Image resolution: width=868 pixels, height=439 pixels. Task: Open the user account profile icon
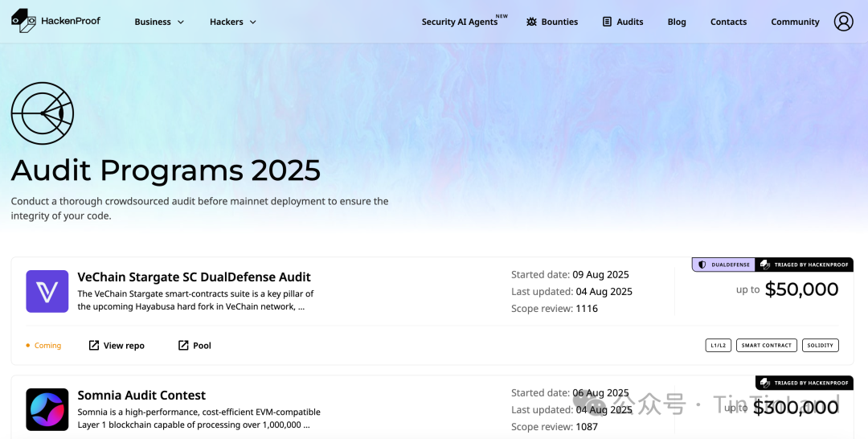point(843,22)
